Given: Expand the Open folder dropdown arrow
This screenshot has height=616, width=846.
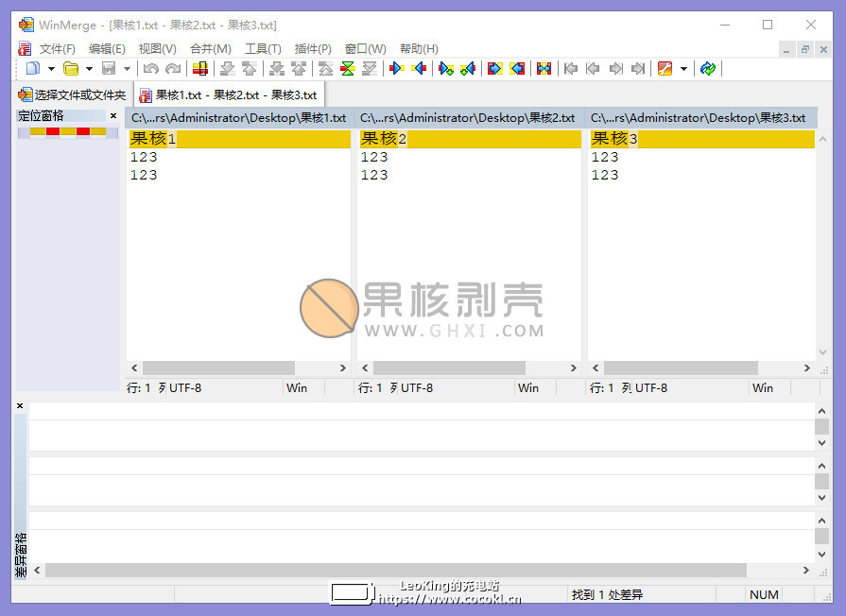Looking at the screenshot, I should click(x=89, y=69).
